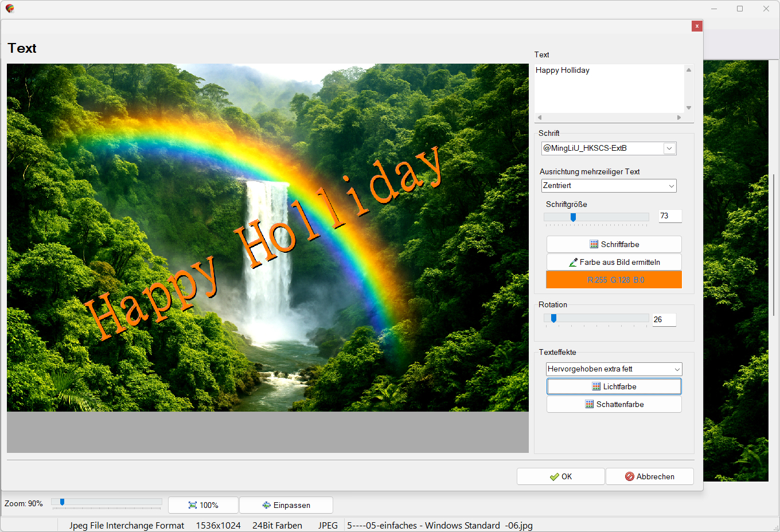This screenshot has height=532, width=780.
Task: Click the Schriftfarbe color palette button
Action: point(614,244)
